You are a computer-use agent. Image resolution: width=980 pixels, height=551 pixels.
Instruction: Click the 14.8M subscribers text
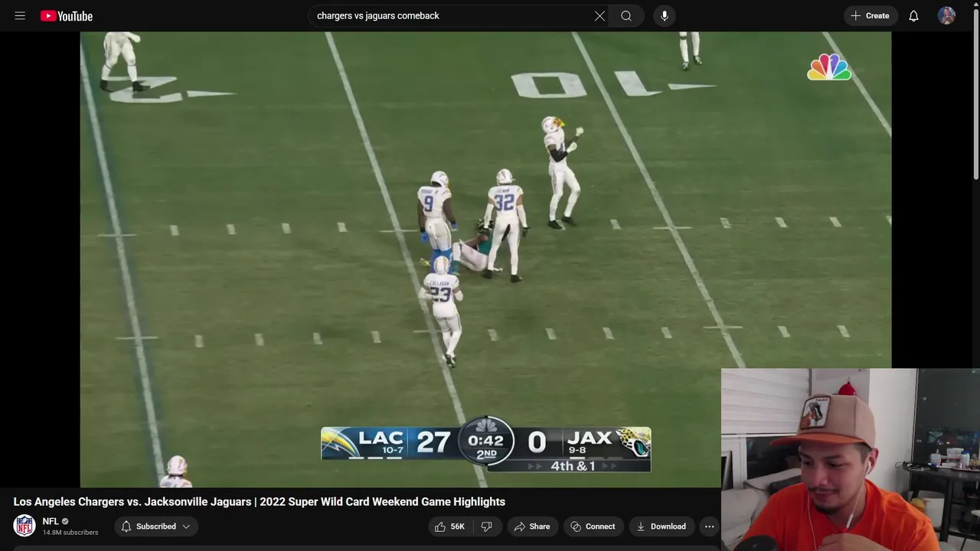70,533
